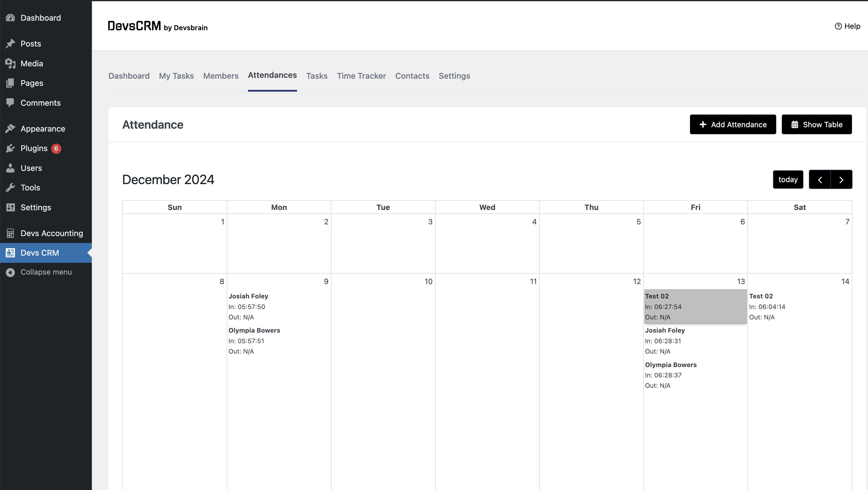Click the Dashboard gauge icon in sidebar

tap(10, 18)
